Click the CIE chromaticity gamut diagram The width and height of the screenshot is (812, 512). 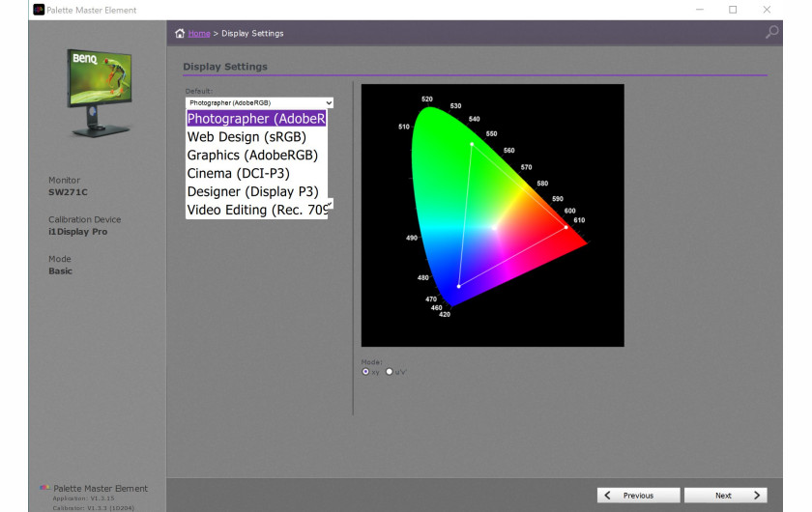[x=492, y=215]
